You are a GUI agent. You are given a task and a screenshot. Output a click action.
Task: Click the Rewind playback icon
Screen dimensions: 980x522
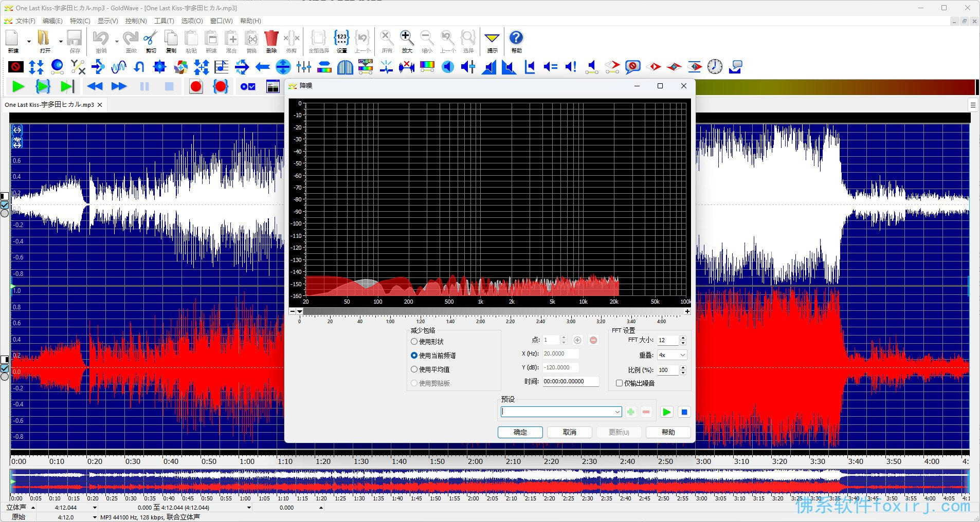pos(95,86)
